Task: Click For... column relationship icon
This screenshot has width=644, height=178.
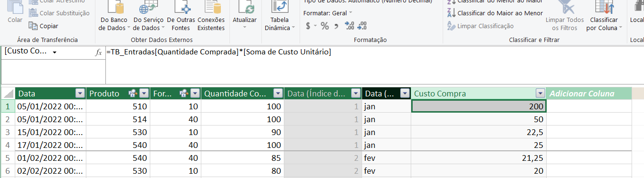Action: click(185, 94)
